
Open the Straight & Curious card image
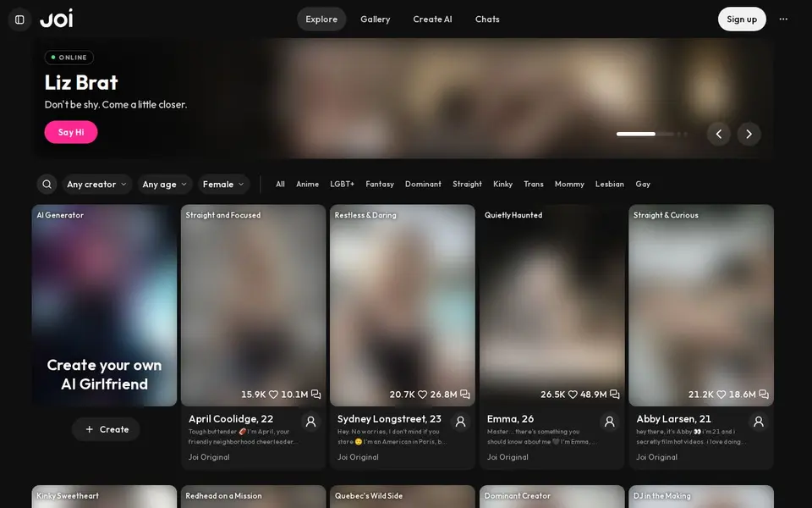coord(701,306)
